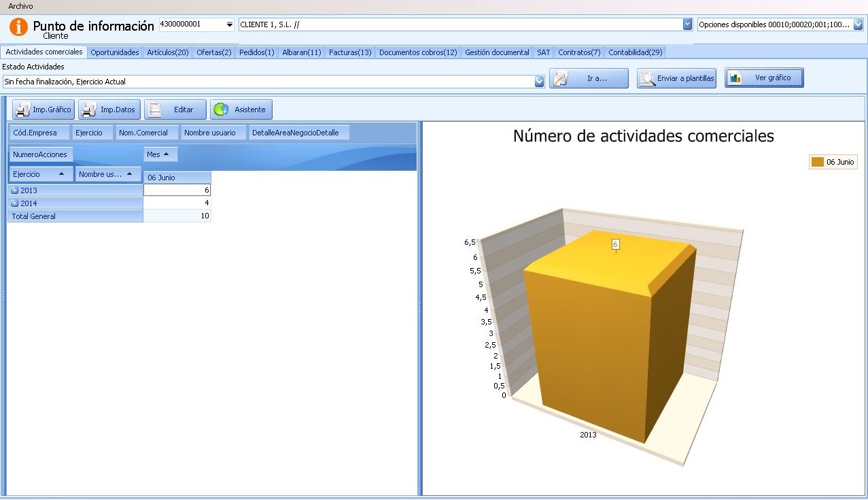
Task: Open the Estado Actividades dropdown
Action: (x=540, y=82)
